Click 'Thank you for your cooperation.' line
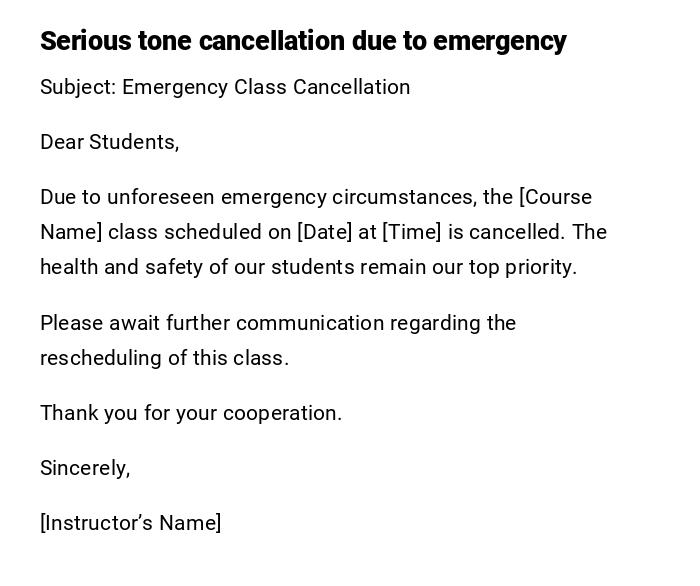The image size is (700, 586). click(191, 413)
